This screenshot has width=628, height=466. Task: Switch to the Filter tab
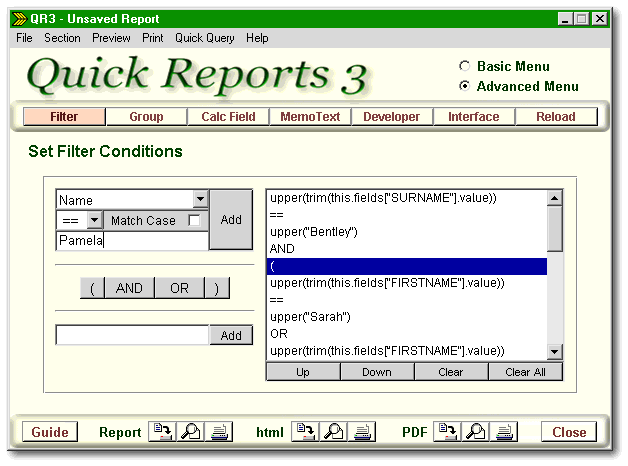click(64, 116)
